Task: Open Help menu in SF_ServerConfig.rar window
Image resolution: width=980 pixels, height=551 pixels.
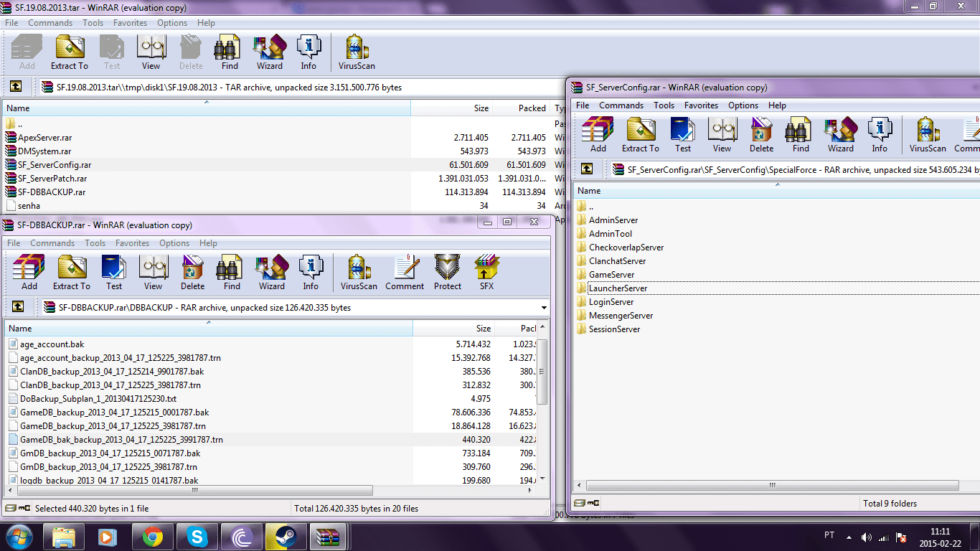Action: point(777,105)
